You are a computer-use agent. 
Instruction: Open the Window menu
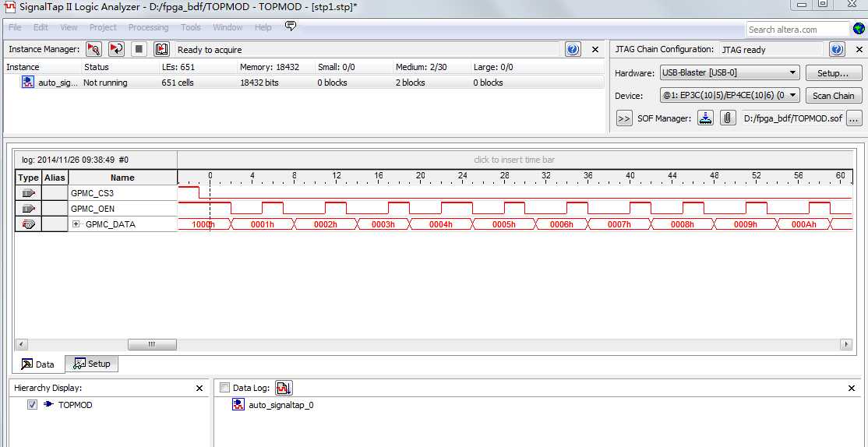[x=228, y=27]
